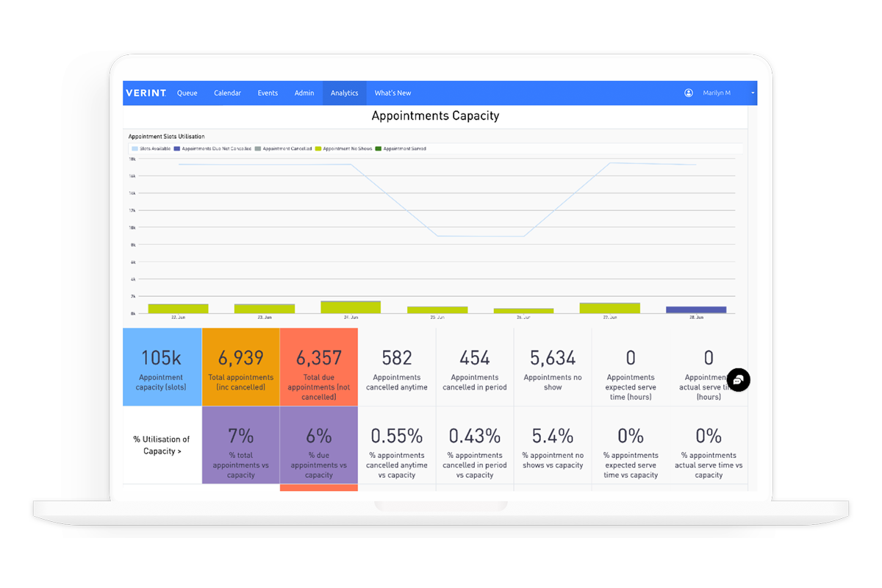
Task: Go to the Calendar page
Action: tap(227, 93)
